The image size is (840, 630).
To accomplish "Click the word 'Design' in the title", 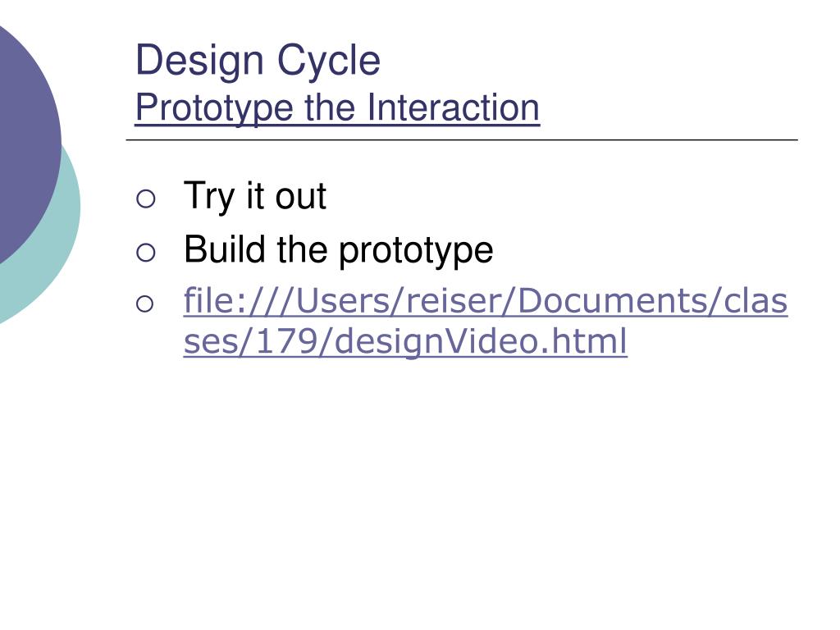I will [x=199, y=61].
